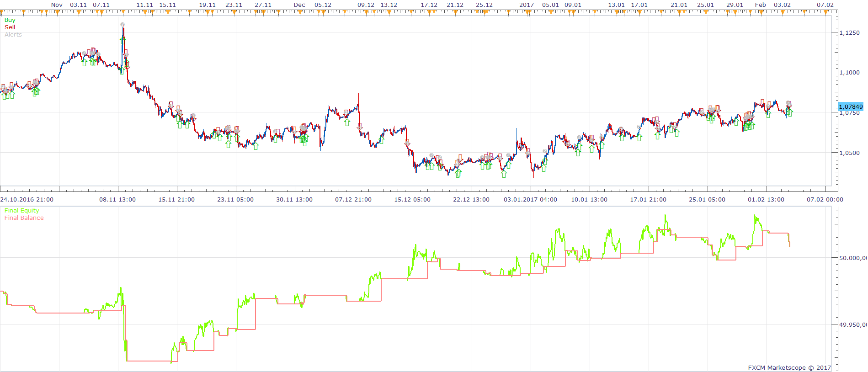Click the 09.01 top axis date
Viewport: 868px width, 372px height.
[x=573, y=5]
